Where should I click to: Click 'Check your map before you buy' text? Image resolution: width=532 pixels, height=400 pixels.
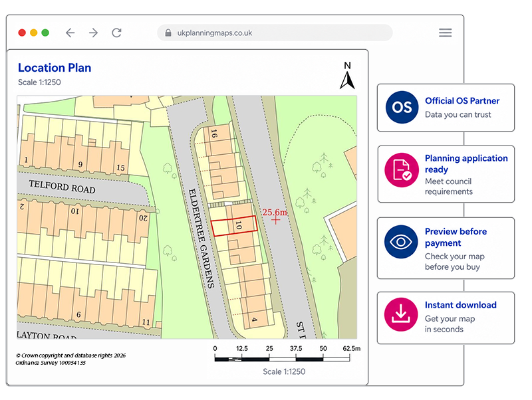coord(454,261)
